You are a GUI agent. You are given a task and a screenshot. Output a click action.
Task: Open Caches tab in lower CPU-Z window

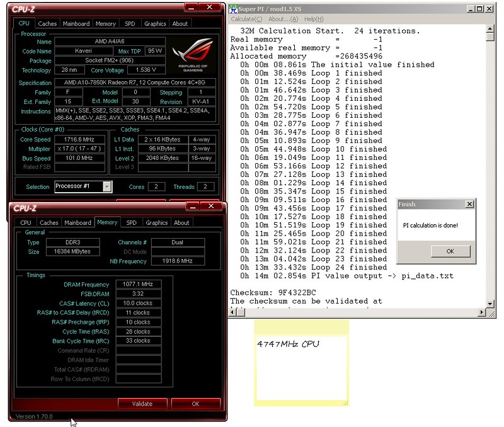coord(49,222)
